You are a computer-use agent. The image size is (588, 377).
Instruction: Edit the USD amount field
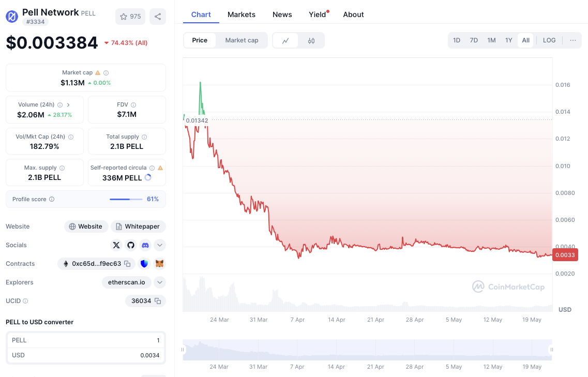(x=86, y=355)
